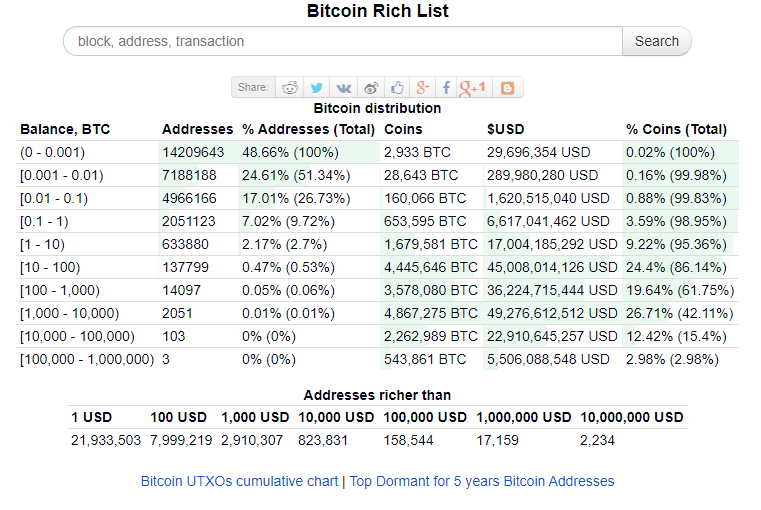
Task: Click the 2,234 addresses value
Action: coord(597,440)
